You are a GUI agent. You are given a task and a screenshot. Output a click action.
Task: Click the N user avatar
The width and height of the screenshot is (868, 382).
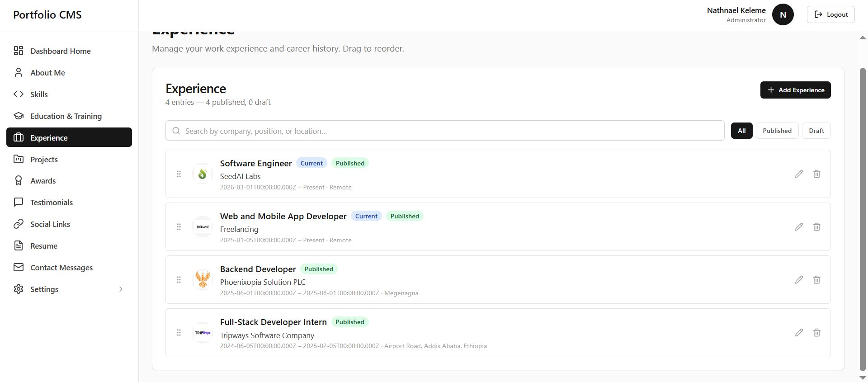[783, 14]
